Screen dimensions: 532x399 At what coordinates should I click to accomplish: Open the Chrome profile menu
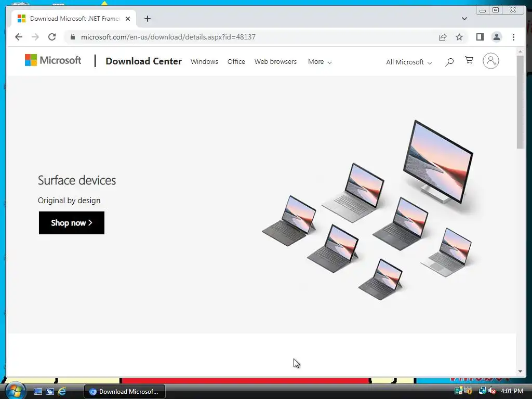(x=496, y=37)
